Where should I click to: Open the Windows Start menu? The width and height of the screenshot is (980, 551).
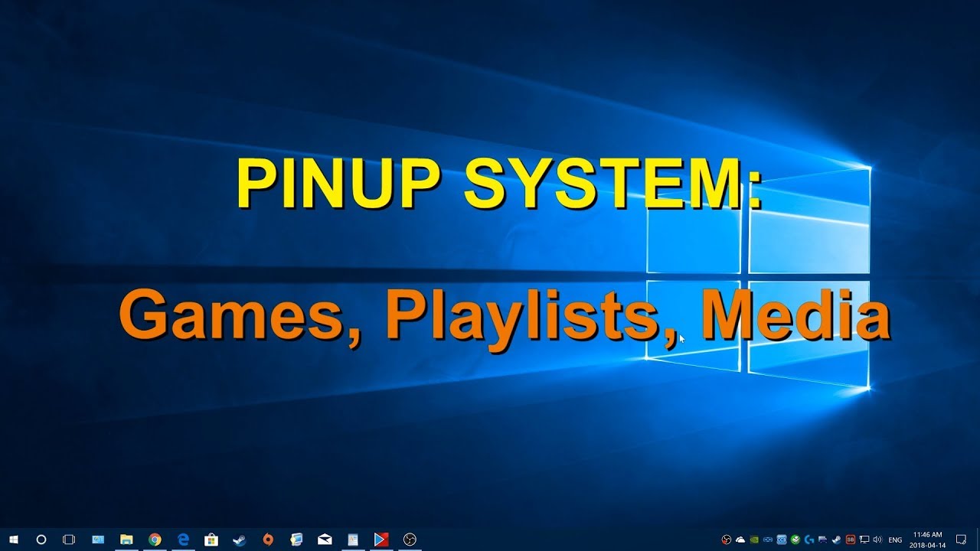[x=14, y=540]
